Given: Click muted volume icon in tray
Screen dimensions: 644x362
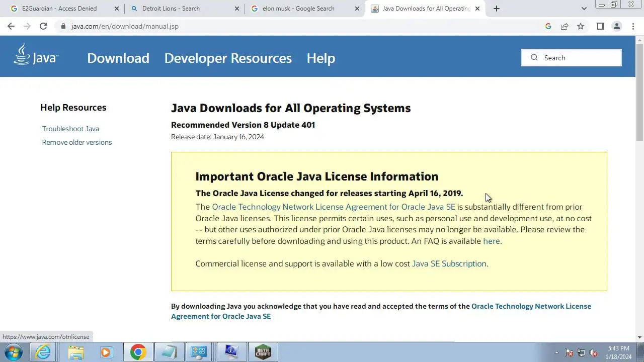Looking at the screenshot, I should point(593,352).
